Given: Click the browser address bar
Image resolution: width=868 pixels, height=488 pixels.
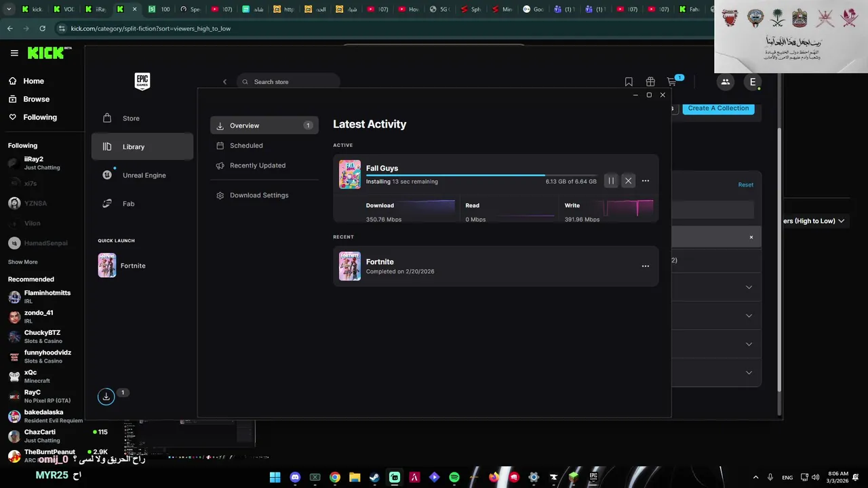Looking at the screenshot, I should (x=380, y=28).
